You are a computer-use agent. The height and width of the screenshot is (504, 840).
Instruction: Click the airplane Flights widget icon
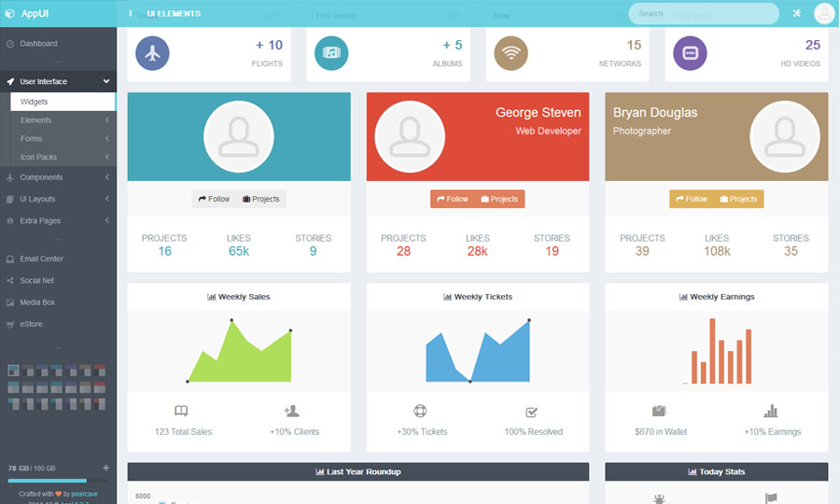pos(153,53)
